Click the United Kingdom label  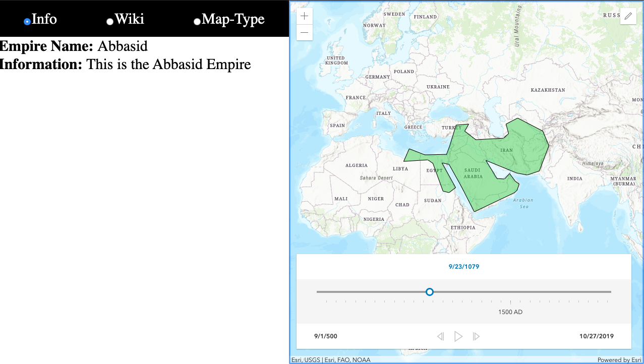(336, 60)
